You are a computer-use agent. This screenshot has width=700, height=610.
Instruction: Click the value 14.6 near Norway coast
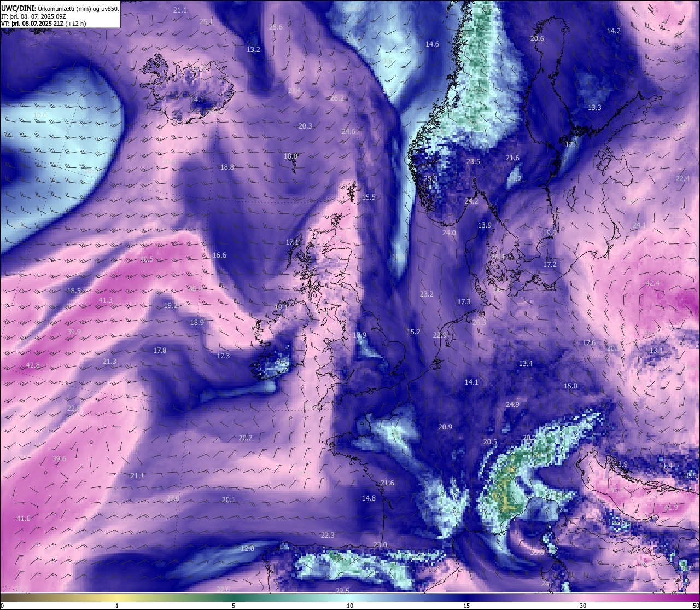432,44
